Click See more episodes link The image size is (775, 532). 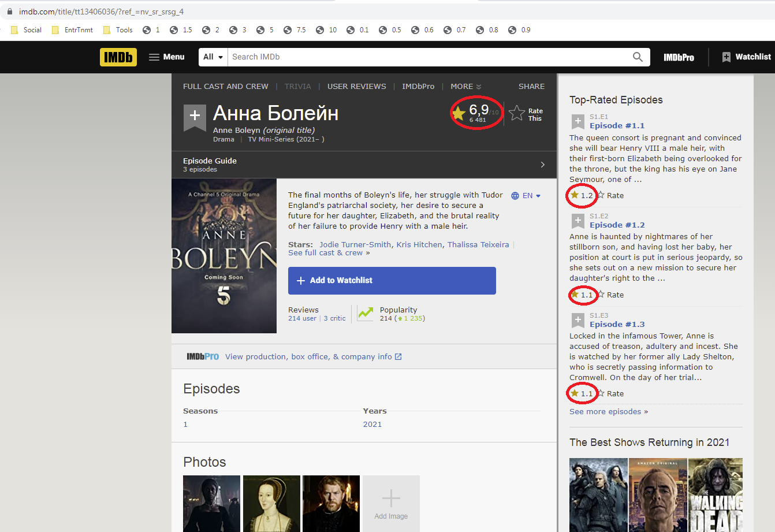(x=605, y=412)
